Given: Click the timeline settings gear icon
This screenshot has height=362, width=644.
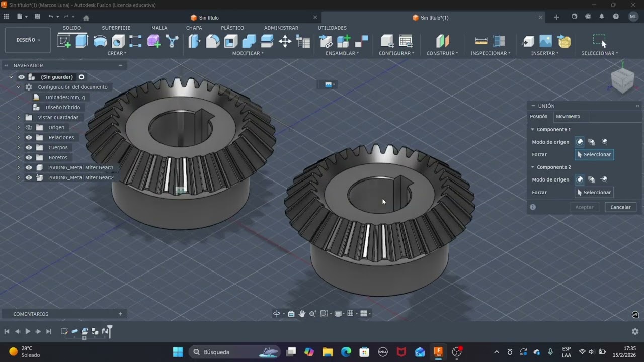Looking at the screenshot, I should [x=635, y=332].
